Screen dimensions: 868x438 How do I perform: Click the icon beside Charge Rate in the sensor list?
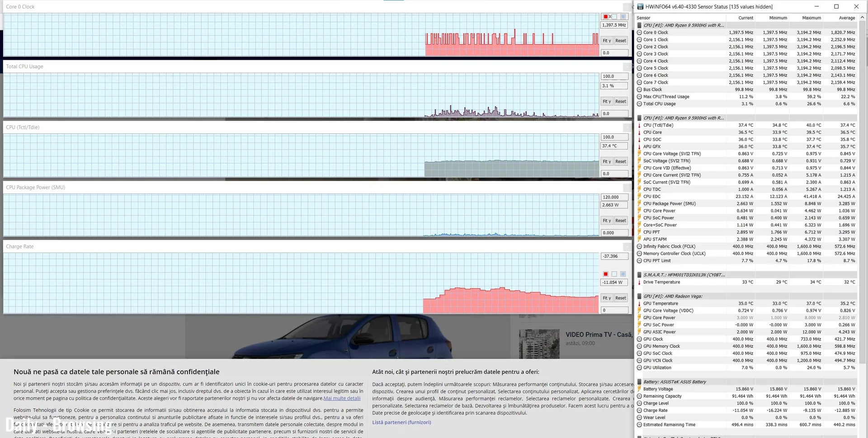tap(639, 410)
